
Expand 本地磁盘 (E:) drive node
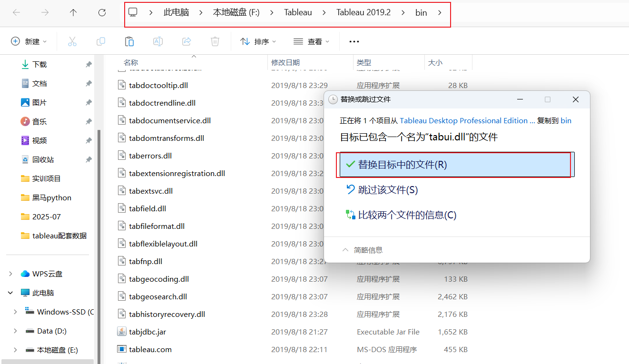click(15, 350)
